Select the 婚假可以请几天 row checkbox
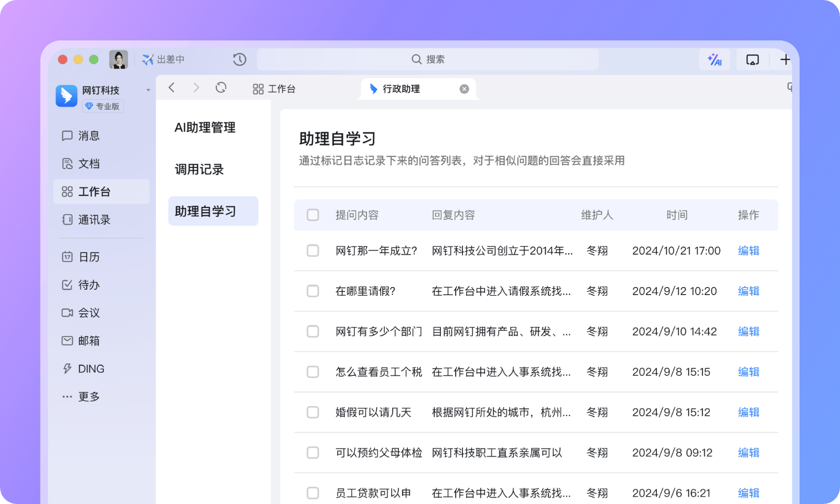This screenshot has width=840, height=504. tap(313, 412)
